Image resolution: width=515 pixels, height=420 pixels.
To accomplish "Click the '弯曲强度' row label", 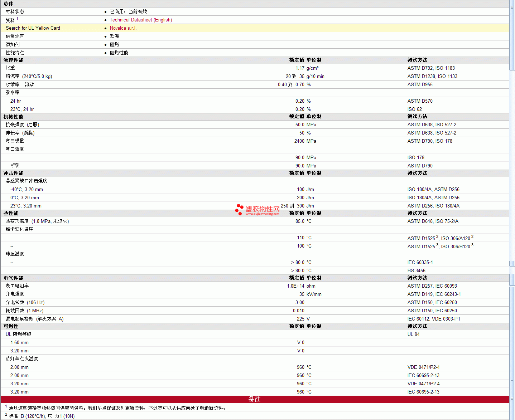I will pos(15,149).
